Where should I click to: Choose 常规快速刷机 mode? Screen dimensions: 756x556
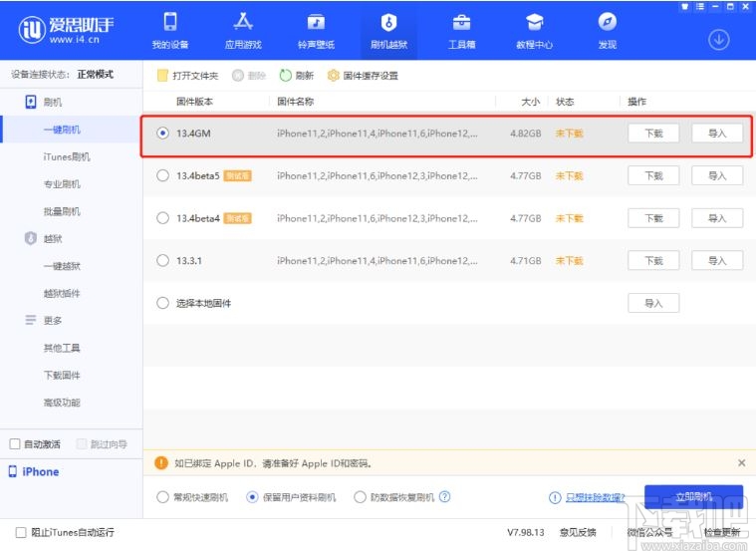pyautogui.click(x=163, y=497)
